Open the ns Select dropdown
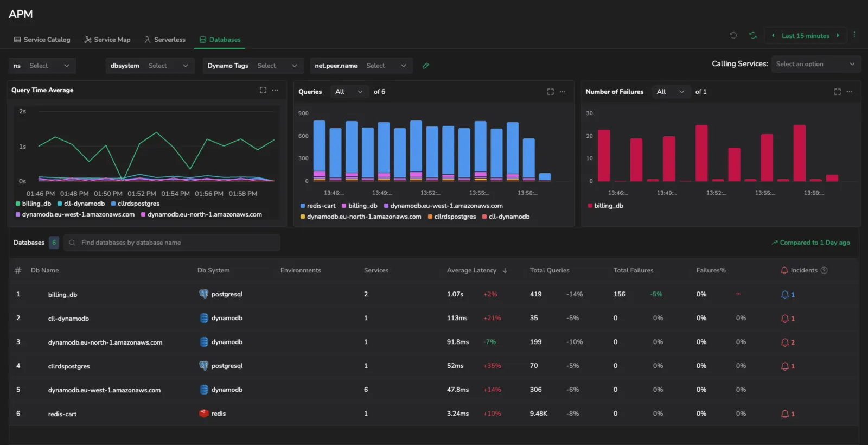 click(x=49, y=66)
